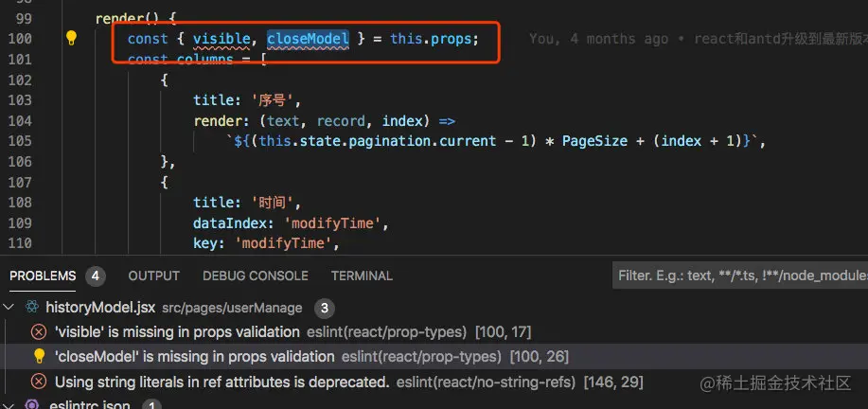Click the badge showing 3 beside historyModel.jsx
868x409 pixels.
pyautogui.click(x=325, y=309)
